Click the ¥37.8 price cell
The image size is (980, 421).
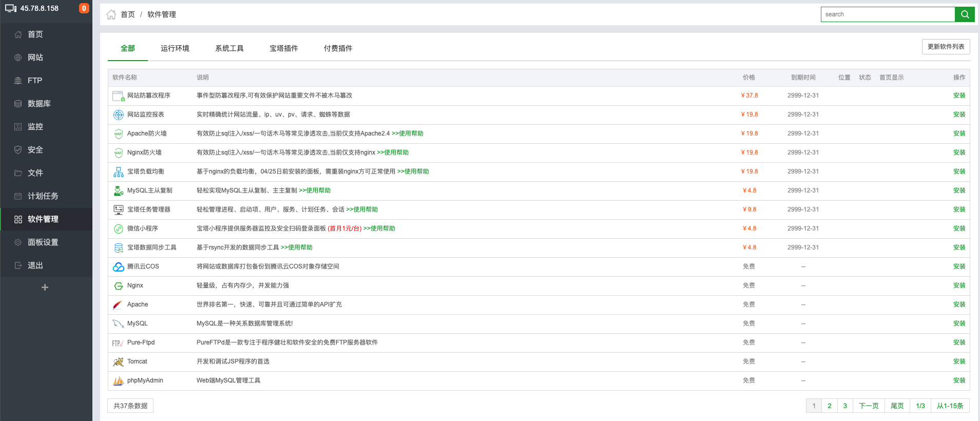(x=750, y=95)
